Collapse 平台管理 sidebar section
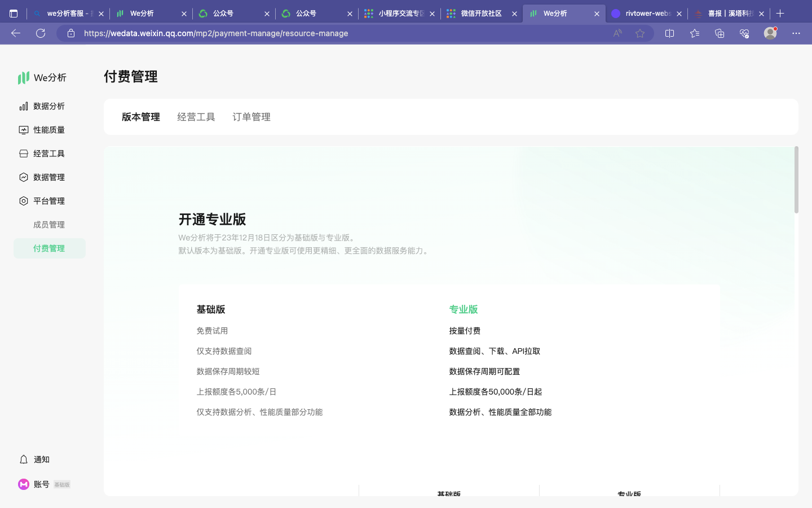Screen dimensions: 812x508 (49, 201)
